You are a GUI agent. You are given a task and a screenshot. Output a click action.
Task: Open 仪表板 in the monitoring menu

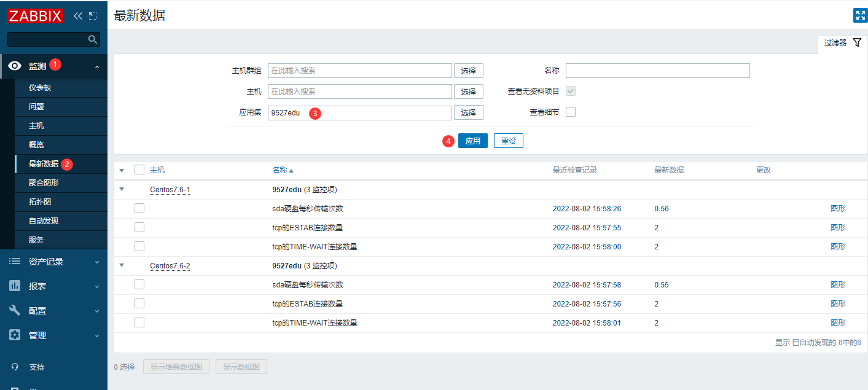[40, 88]
